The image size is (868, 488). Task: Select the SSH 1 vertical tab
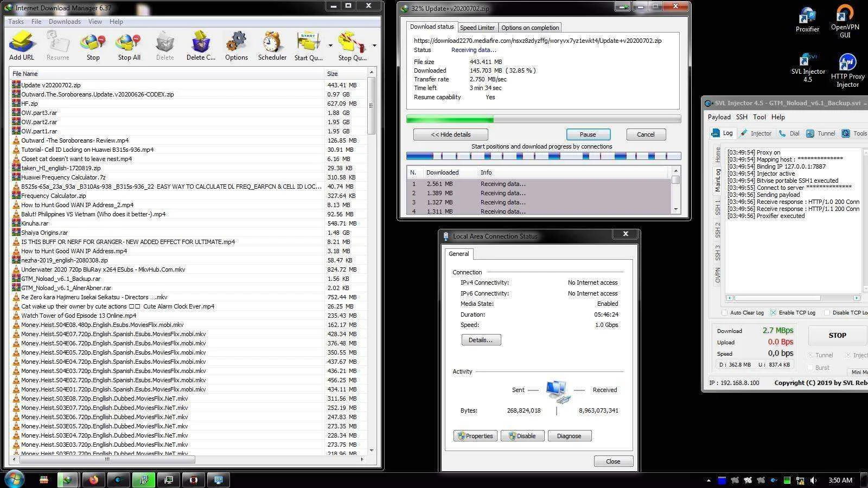[x=718, y=207]
